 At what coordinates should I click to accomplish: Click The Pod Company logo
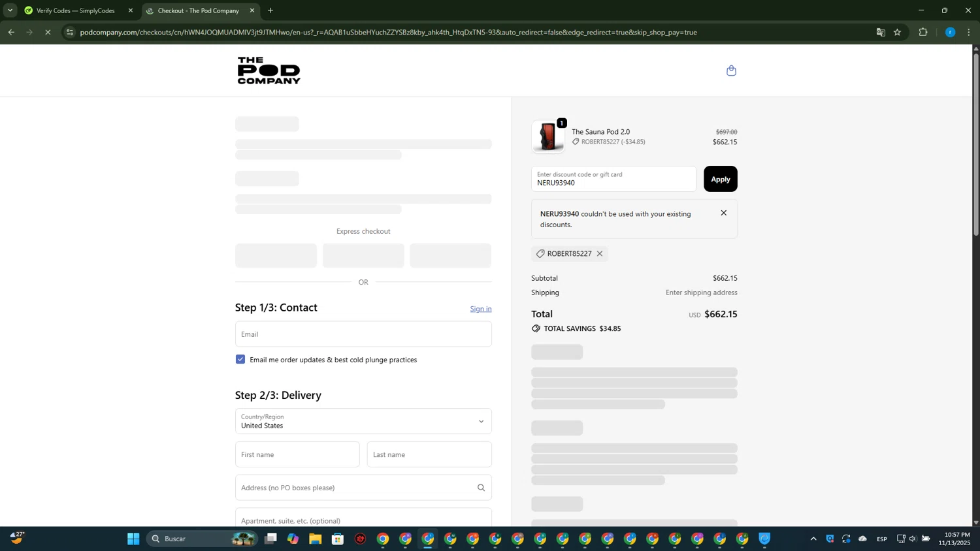[269, 71]
